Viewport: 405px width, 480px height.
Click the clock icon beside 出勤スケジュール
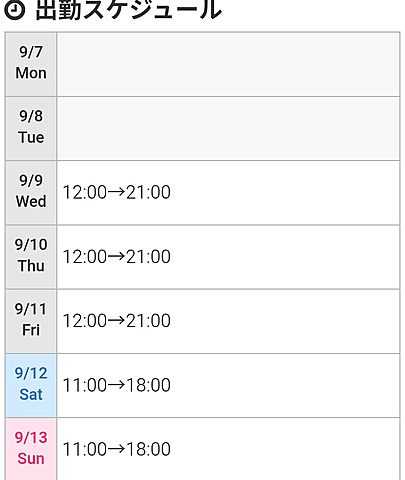coord(14,10)
